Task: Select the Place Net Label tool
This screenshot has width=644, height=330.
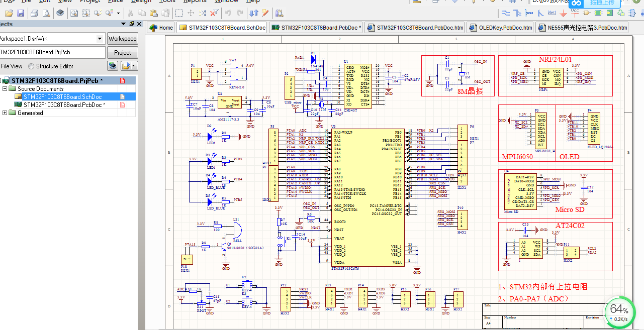Action: click(x=552, y=13)
